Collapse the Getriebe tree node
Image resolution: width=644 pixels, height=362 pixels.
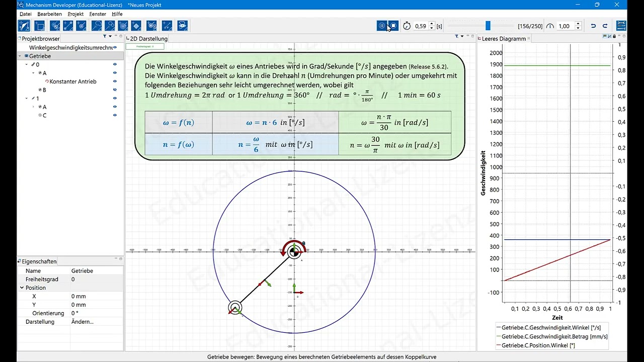[x=20, y=56]
